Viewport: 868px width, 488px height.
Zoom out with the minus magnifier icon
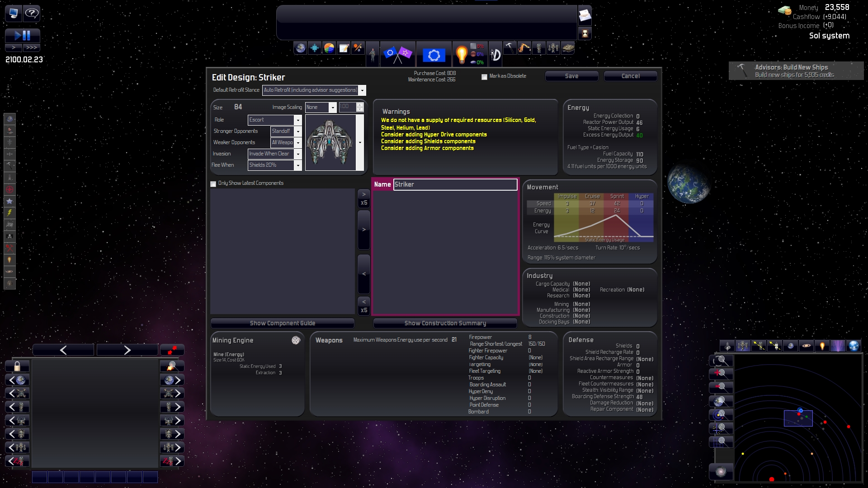click(x=721, y=387)
